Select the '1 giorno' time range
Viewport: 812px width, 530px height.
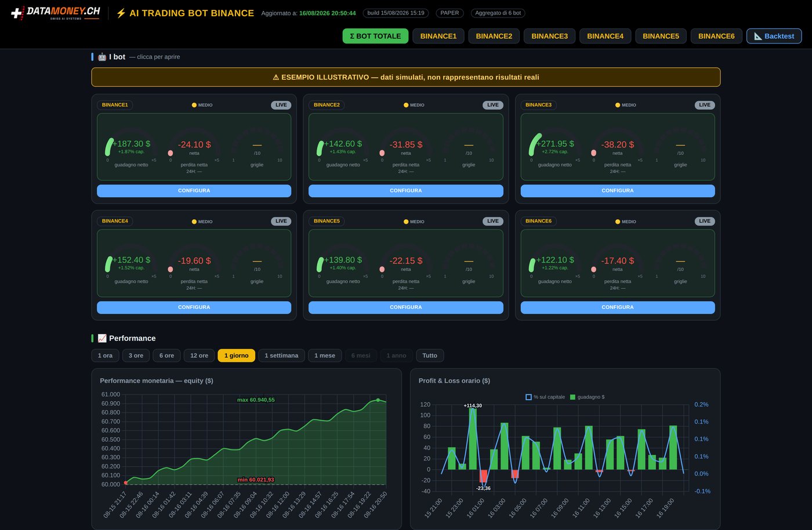coord(236,355)
